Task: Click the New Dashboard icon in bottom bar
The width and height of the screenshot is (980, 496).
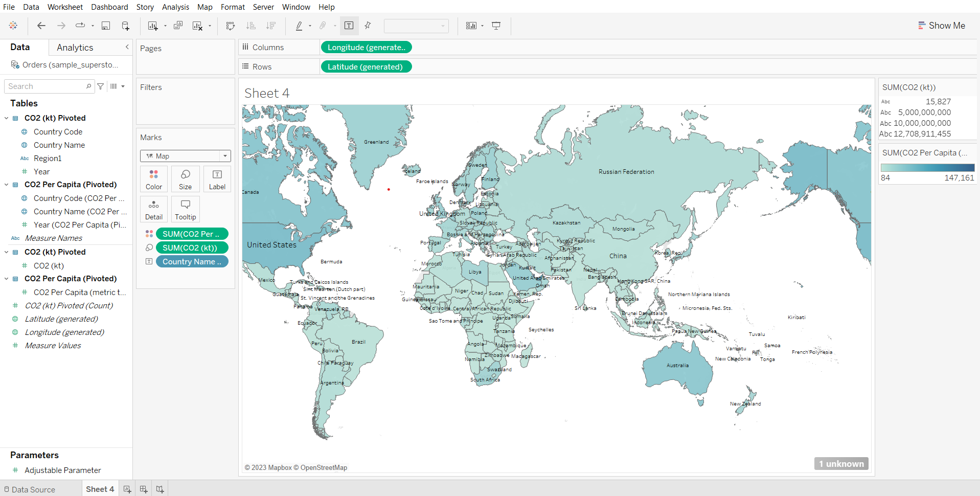Action: (144, 489)
